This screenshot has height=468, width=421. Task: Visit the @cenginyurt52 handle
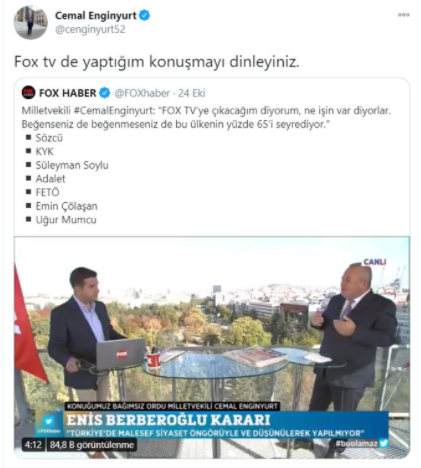(x=90, y=30)
